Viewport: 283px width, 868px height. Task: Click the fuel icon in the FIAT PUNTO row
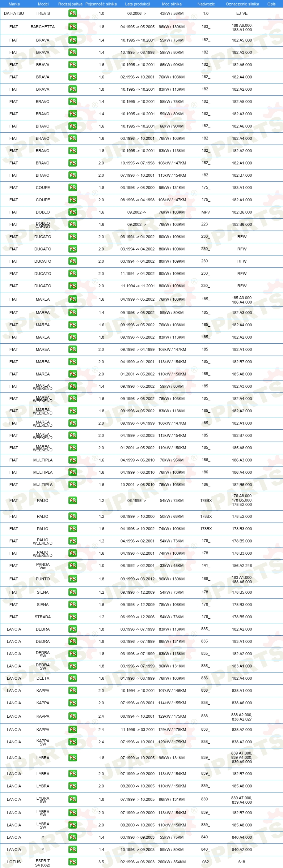tap(73, 579)
